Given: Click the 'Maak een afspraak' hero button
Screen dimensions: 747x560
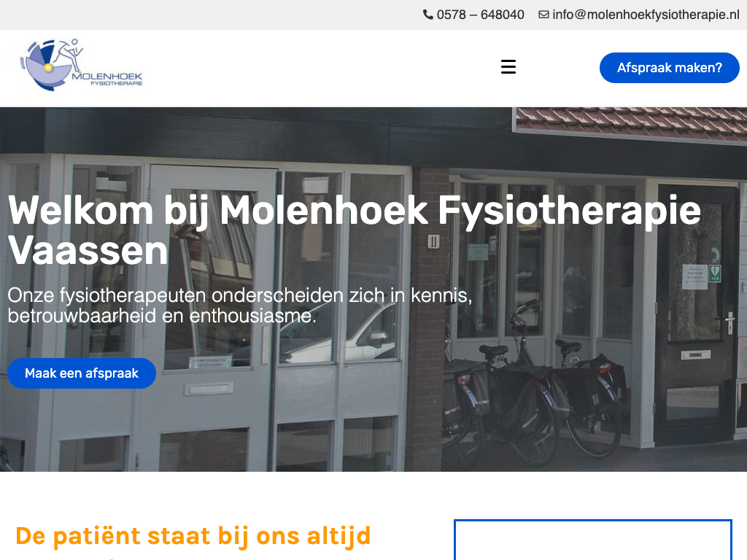Looking at the screenshot, I should pos(82,373).
